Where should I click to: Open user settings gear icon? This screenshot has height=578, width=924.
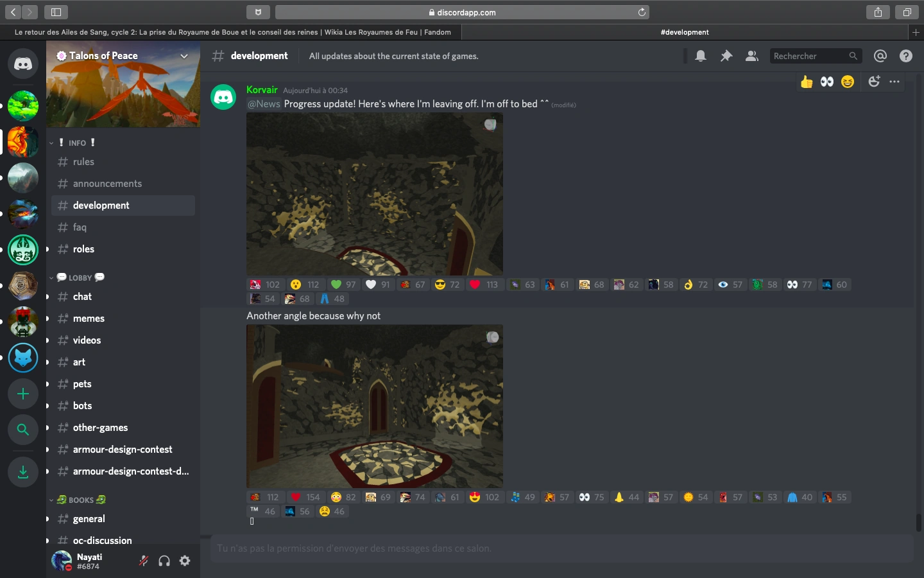click(x=185, y=561)
